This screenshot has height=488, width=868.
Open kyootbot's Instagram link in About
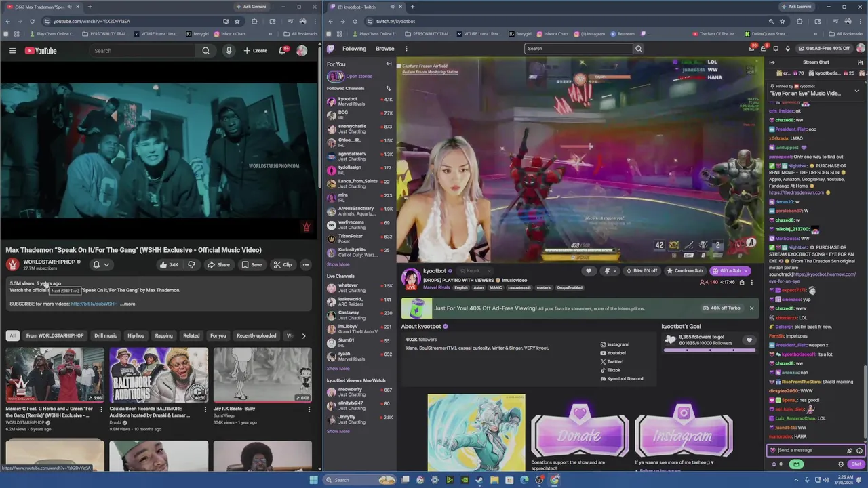point(615,344)
